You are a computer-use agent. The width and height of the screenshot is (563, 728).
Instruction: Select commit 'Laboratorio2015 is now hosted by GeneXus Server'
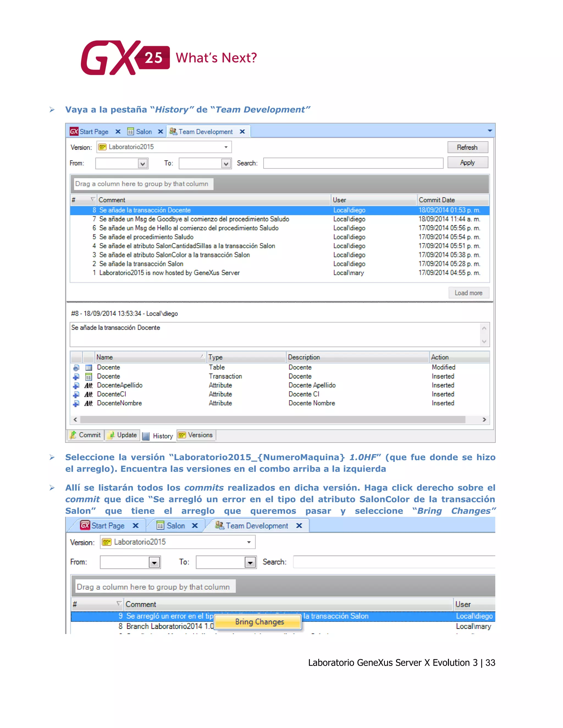(280, 273)
